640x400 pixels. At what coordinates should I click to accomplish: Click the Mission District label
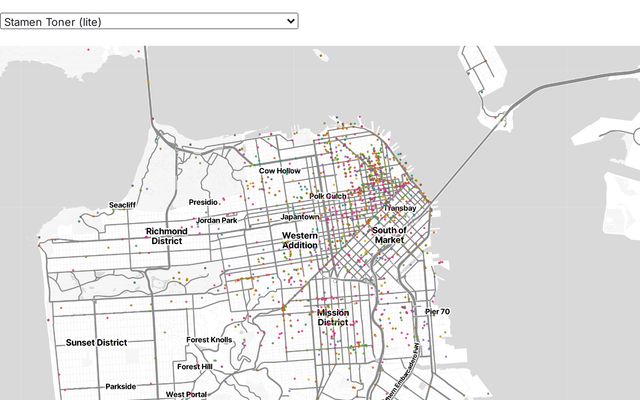pos(333,317)
